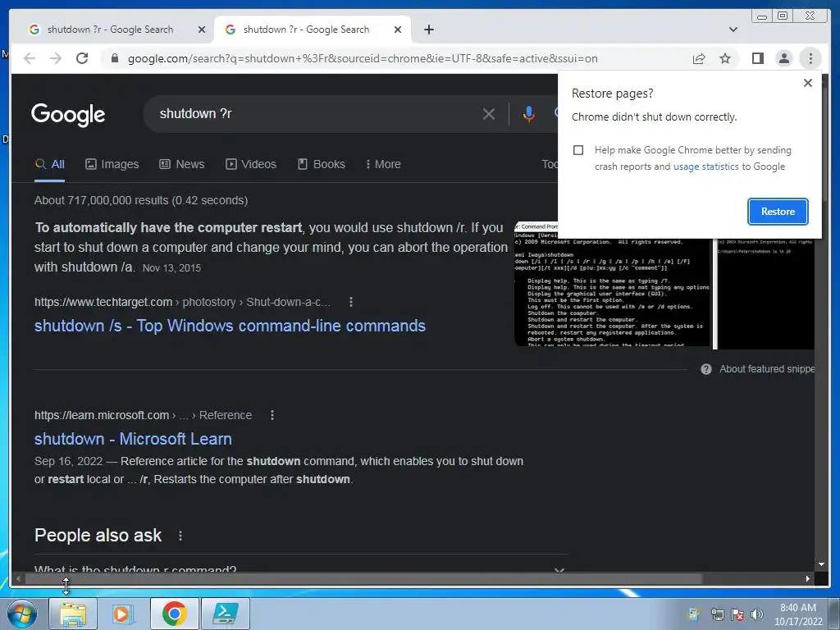Open 'shutdown - Microsoft Learn' result
The height and width of the screenshot is (630, 840).
[133, 439]
